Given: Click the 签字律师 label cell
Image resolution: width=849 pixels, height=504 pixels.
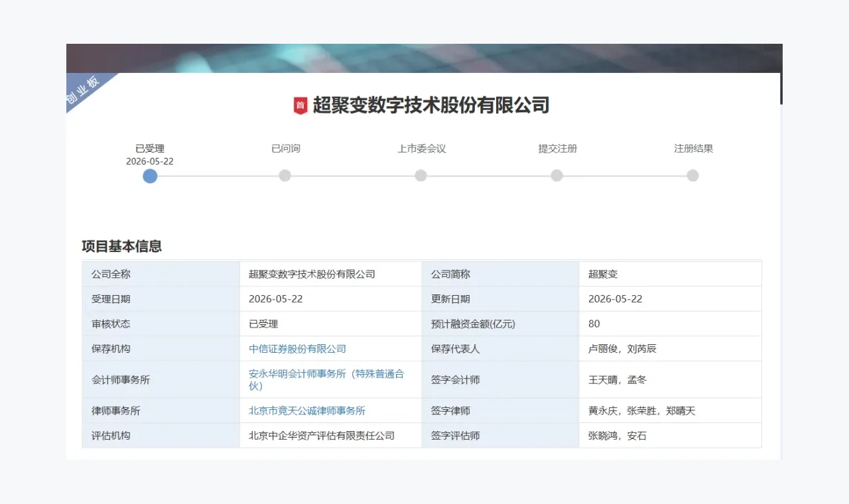Looking at the screenshot, I should (x=500, y=410).
